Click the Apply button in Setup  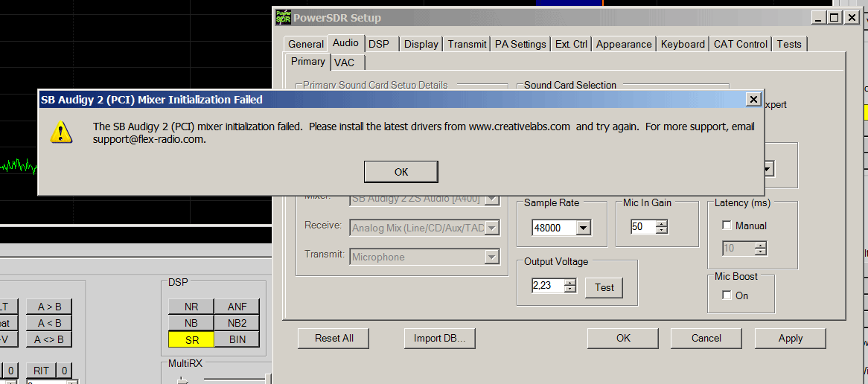(790, 338)
